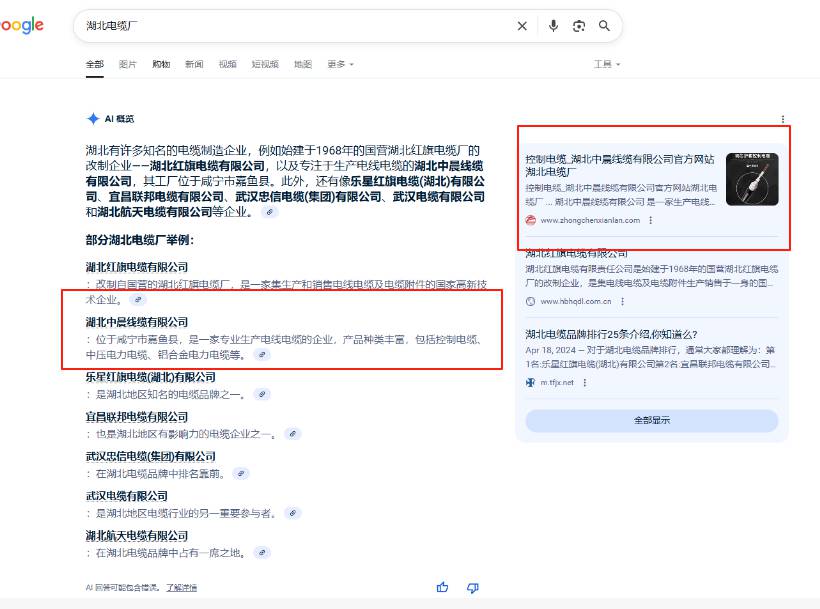Click the link icon beside 宜昌联邦电缆 description
The image size is (820, 609).
coord(293,434)
